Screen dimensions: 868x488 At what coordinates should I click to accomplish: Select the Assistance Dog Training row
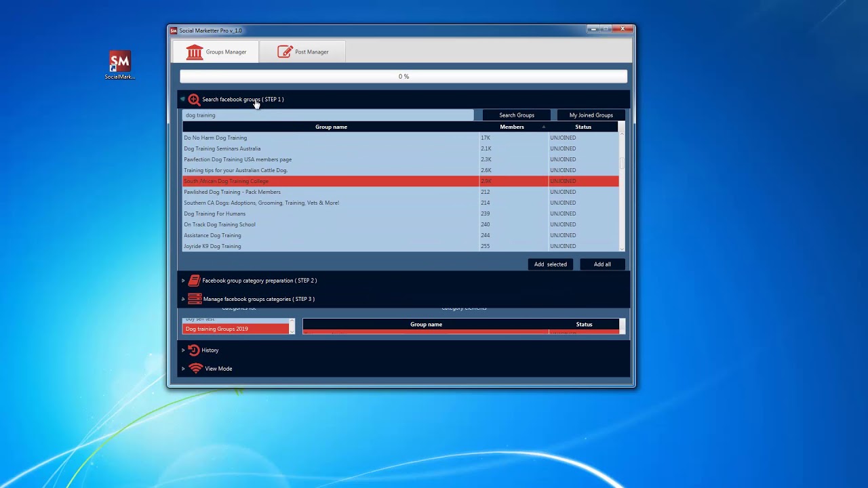coord(401,235)
